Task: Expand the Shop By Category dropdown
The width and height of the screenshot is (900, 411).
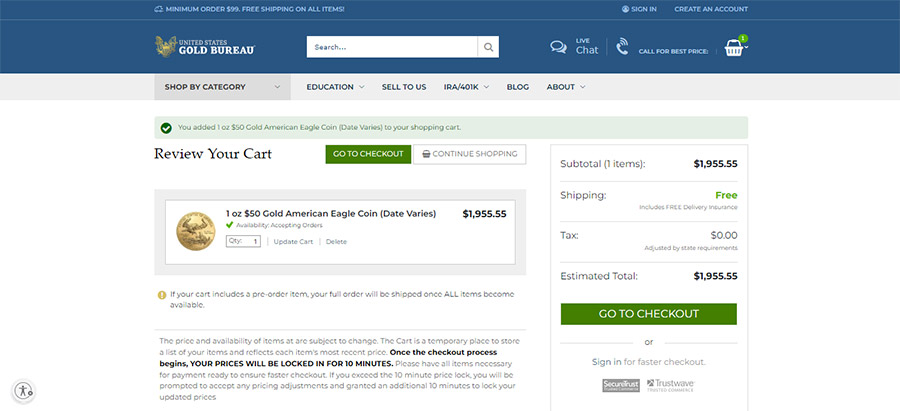Action: point(222,87)
